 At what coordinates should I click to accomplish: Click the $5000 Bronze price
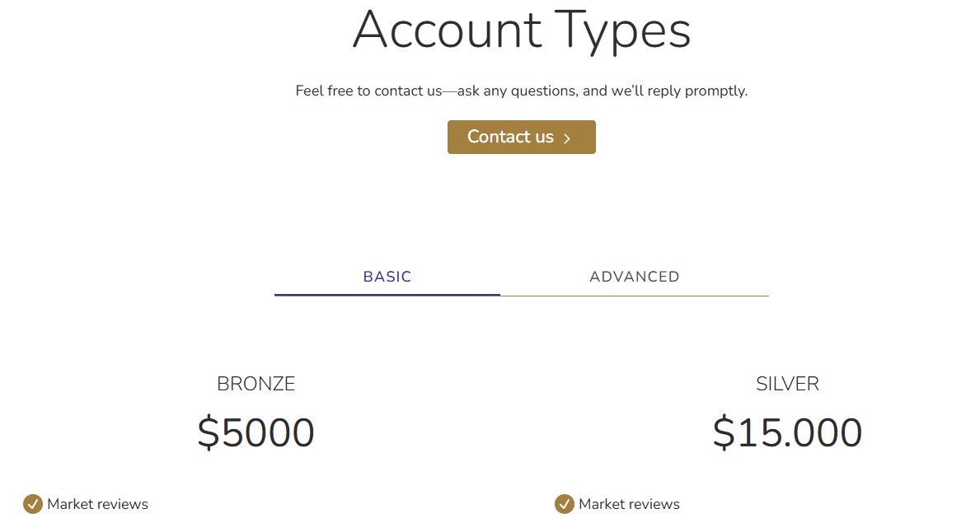pos(256,432)
